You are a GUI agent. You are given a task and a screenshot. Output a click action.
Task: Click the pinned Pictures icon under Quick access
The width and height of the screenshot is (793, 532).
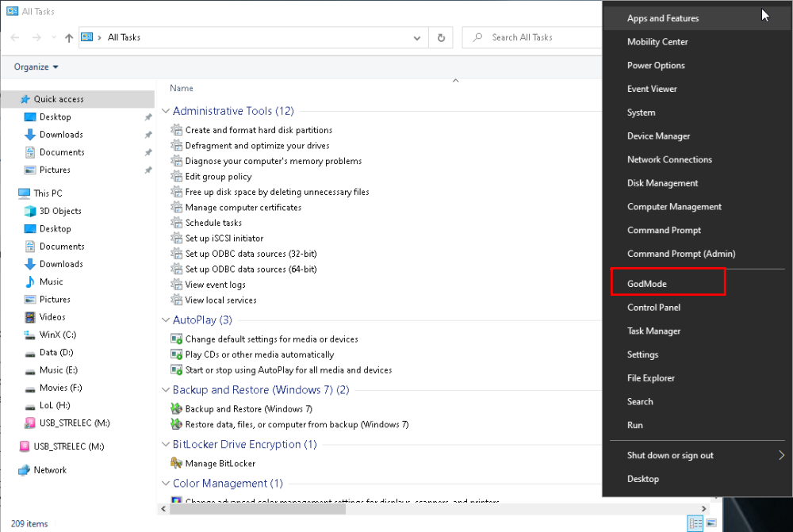point(30,170)
